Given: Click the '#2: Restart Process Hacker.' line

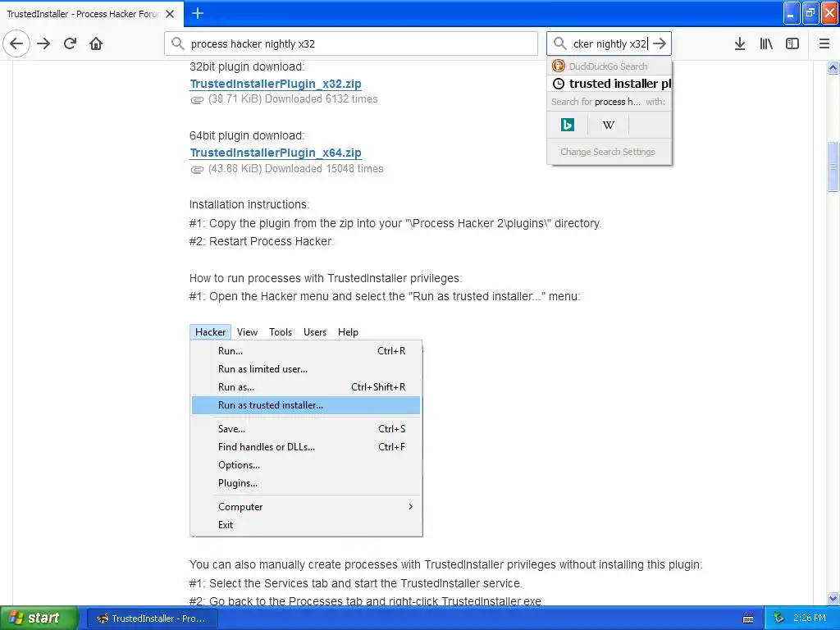Looking at the screenshot, I should 261,241.
